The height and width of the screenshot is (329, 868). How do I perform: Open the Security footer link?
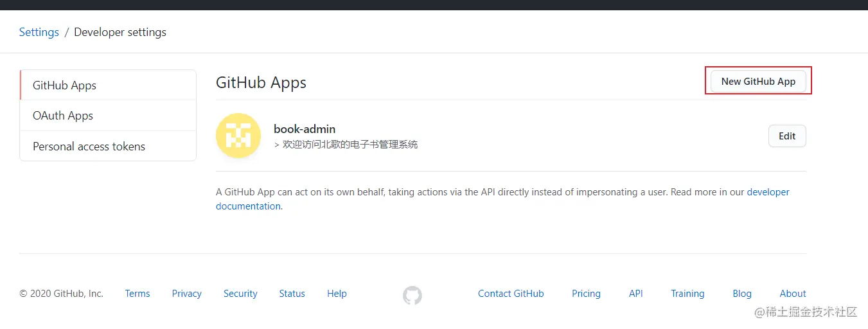240,294
